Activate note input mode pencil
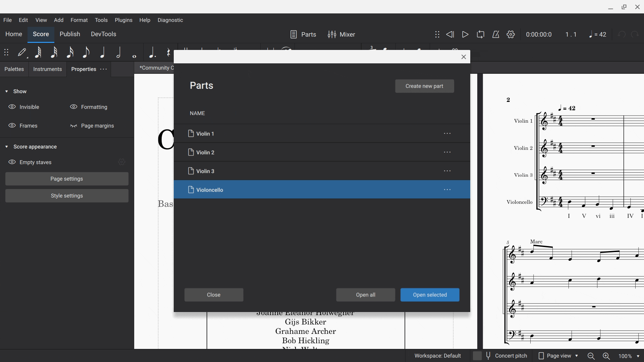Viewport: 644px width, 362px height. tap(22, 52)
